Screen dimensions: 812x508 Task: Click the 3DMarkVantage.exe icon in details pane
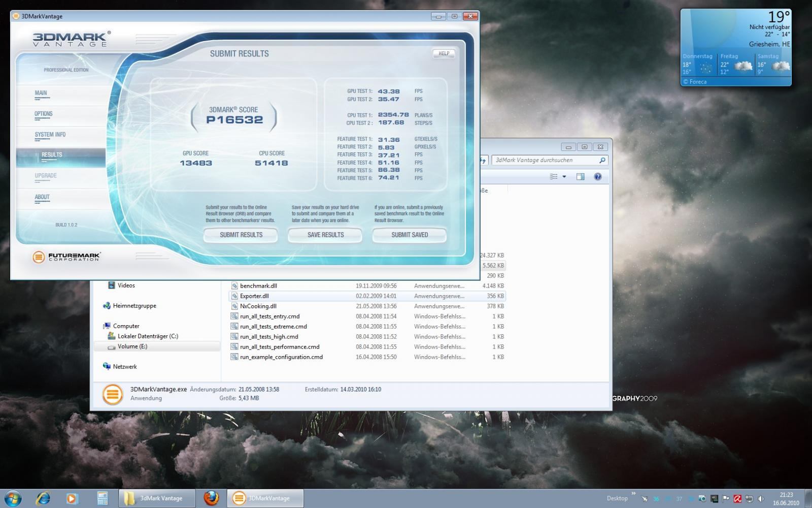tap(112, 394)
